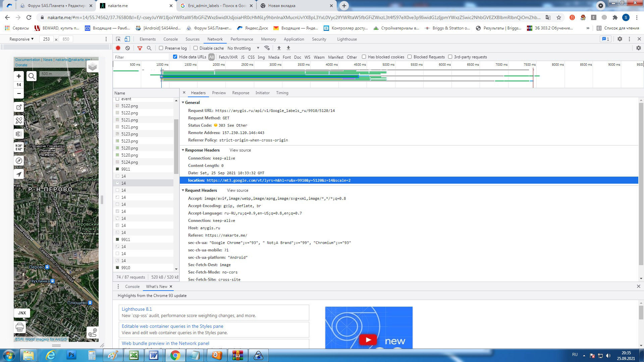Enable the Preserve log checkbox
The image size is (644, 362).
tap(161, 48)
